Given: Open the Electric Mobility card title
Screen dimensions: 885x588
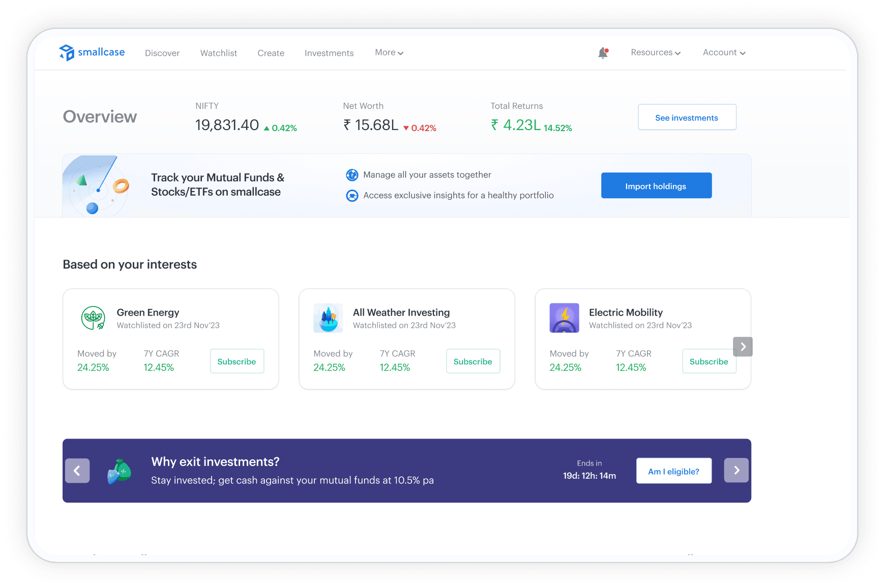Looking at the screenshot, I should 626,313.
